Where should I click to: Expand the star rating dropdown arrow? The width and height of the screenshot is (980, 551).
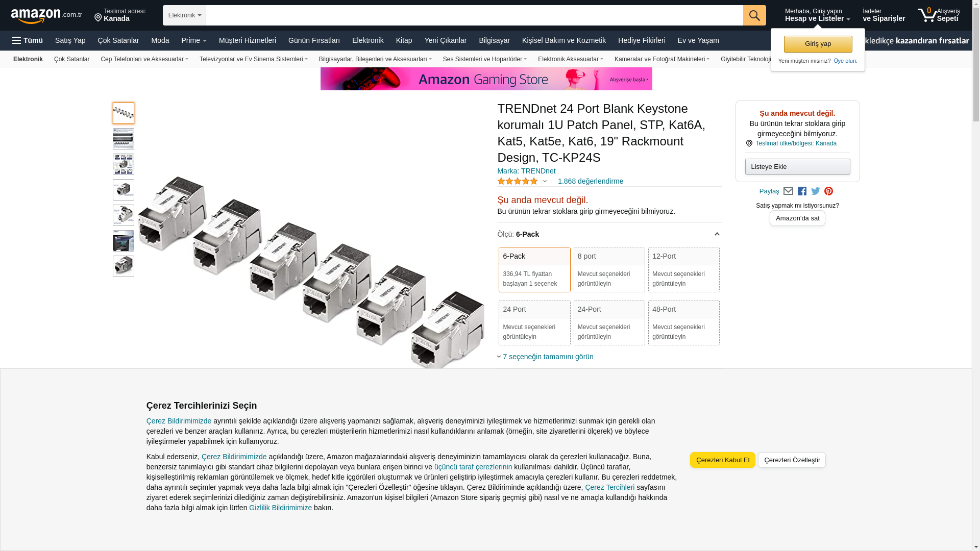(x=545, y=182)
